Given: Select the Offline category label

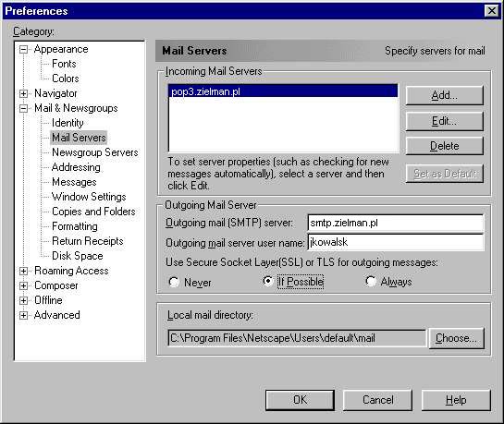Looking at the screenshot, I should pyautogui.click(x=48, y=300).
